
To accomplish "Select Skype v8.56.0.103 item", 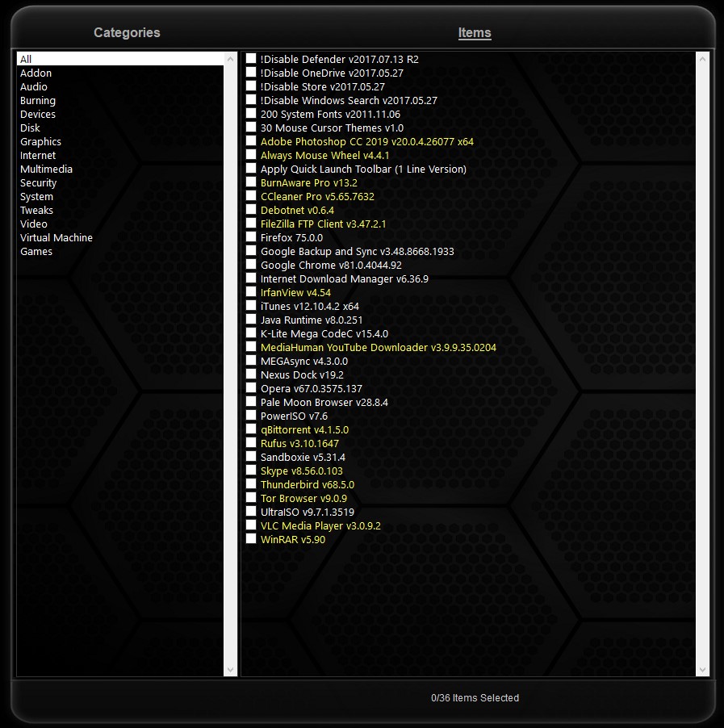I will tap(301, 471).
